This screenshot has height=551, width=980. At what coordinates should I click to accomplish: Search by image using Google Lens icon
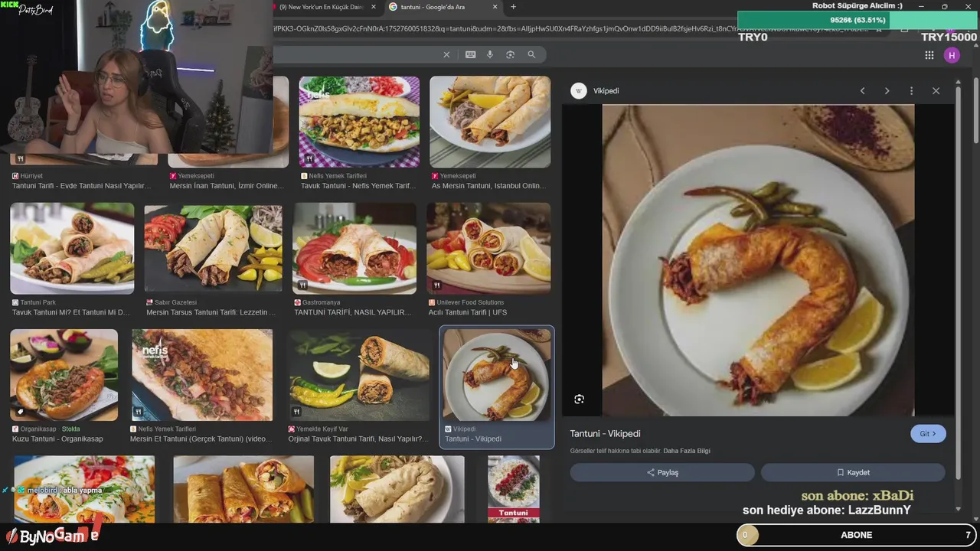point(510,54)
